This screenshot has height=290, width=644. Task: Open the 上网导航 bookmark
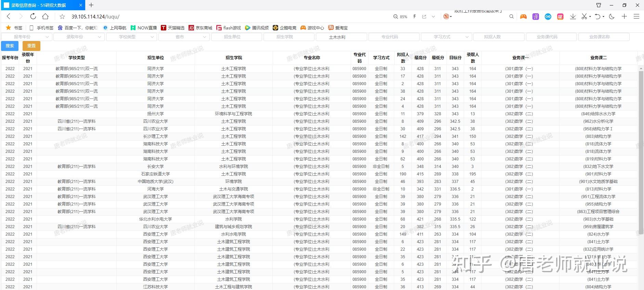[115, 28]
